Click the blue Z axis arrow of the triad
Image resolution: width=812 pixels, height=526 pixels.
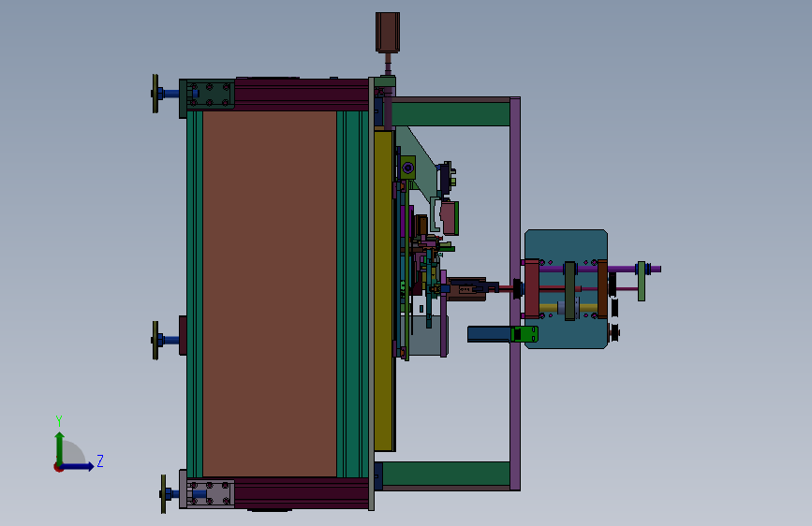78,466
